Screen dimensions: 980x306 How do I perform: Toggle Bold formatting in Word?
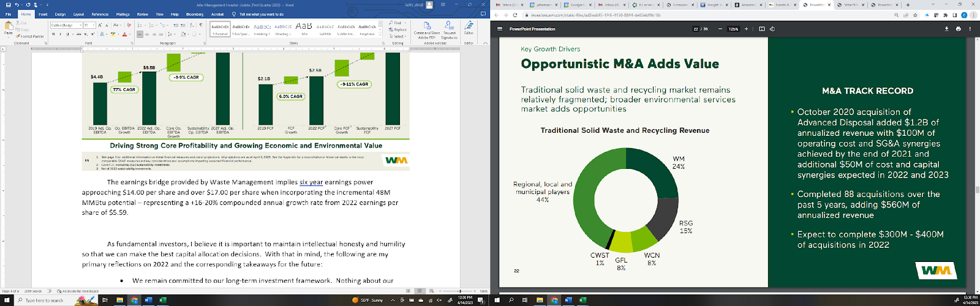tap(53, 34)
